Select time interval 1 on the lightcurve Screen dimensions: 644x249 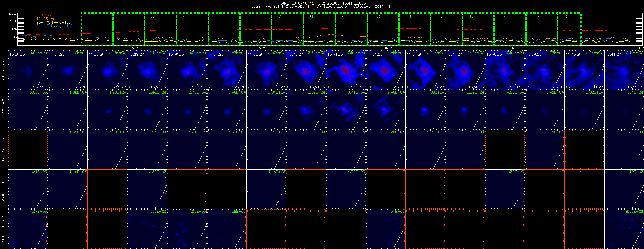tap(97, 29)
